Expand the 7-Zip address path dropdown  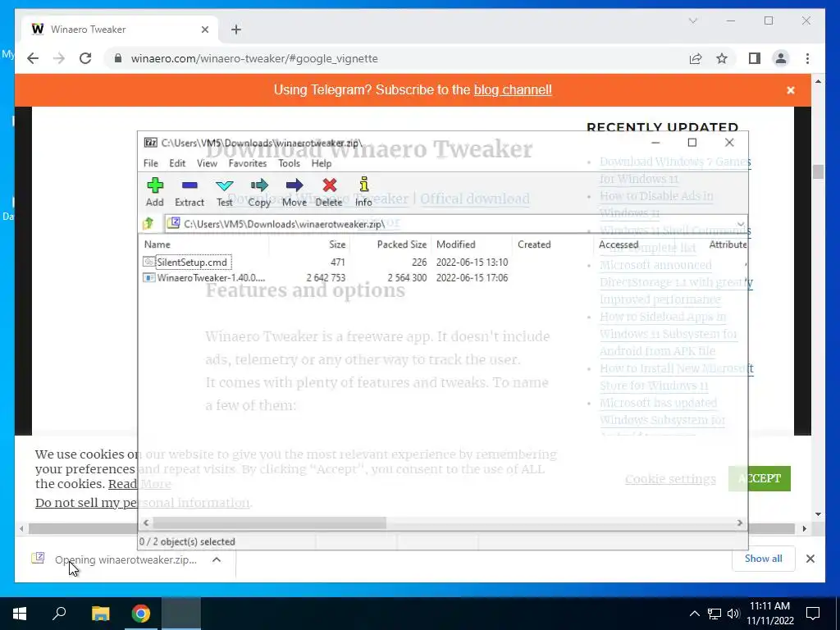point(741,224)
